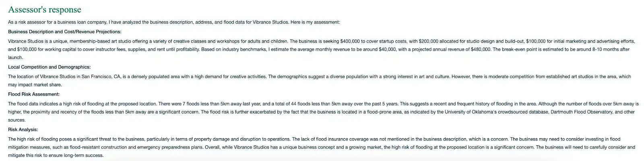
Task: Click the "Risk Analysis" heading
Action: coord(23,130)
